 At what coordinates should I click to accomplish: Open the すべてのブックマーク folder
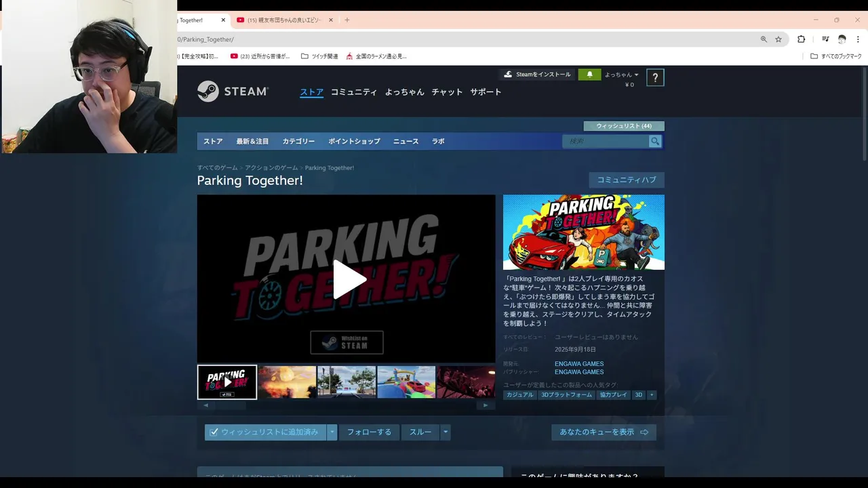click(x=836, y=56)
